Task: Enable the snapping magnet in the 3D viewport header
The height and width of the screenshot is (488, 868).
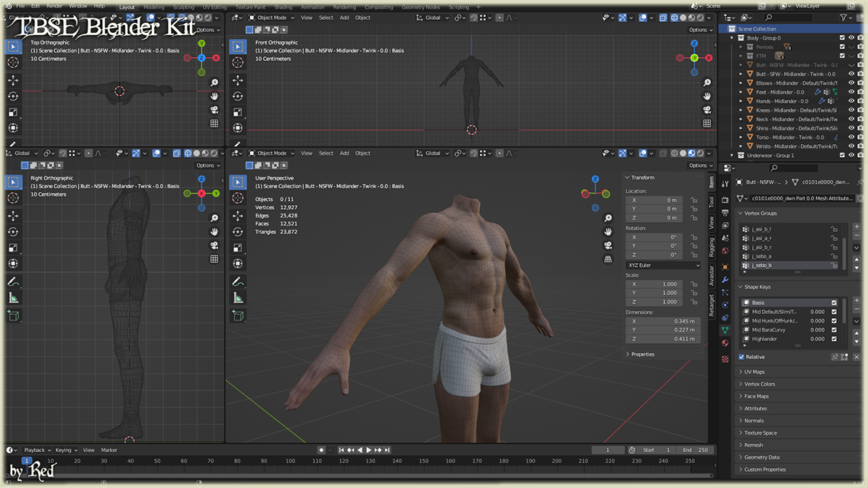Action: click(474, 152)
